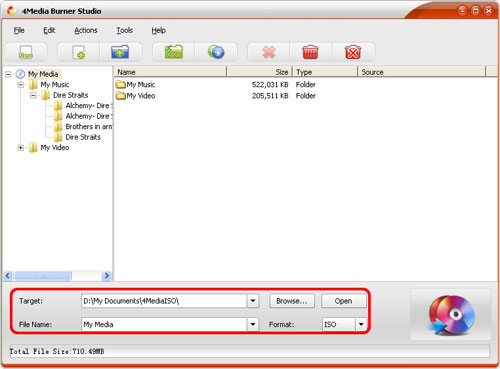The image size is (500, 369).
Task: Click the Add Folder toolbar icon
Action: coord(120,52)
